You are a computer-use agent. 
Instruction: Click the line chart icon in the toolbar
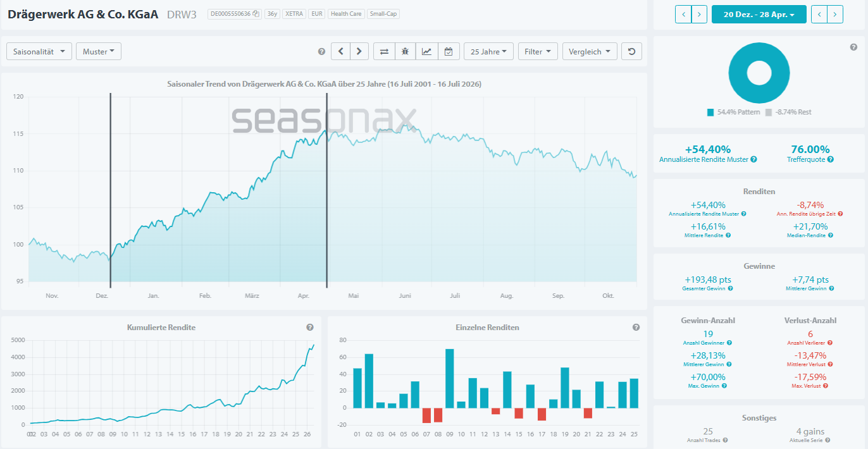point(426,51)
